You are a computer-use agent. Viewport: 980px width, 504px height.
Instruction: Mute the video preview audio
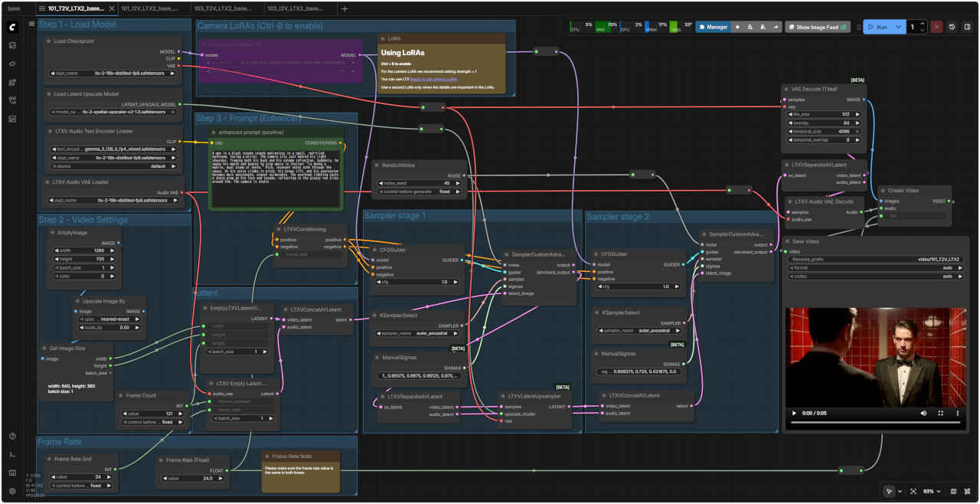(923, 413)
